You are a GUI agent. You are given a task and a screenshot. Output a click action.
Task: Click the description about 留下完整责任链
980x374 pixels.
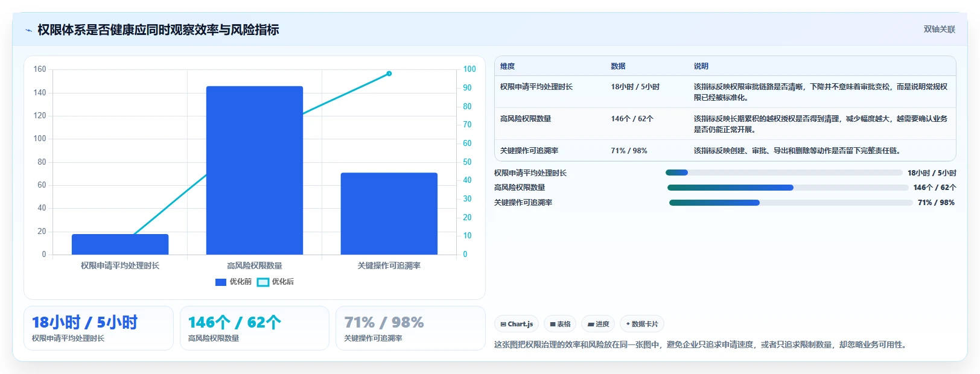(x=798, y=151)
